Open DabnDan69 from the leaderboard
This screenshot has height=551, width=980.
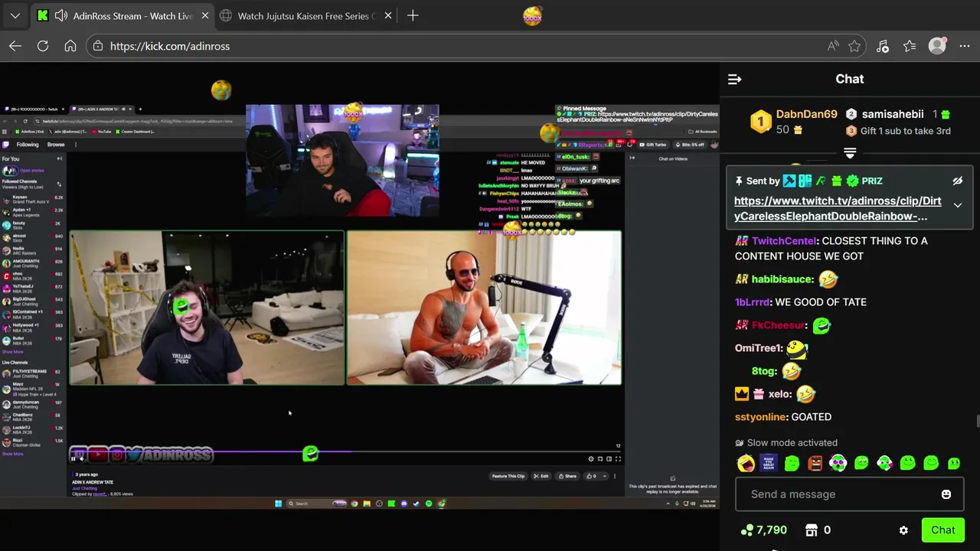tap(806, 114)
